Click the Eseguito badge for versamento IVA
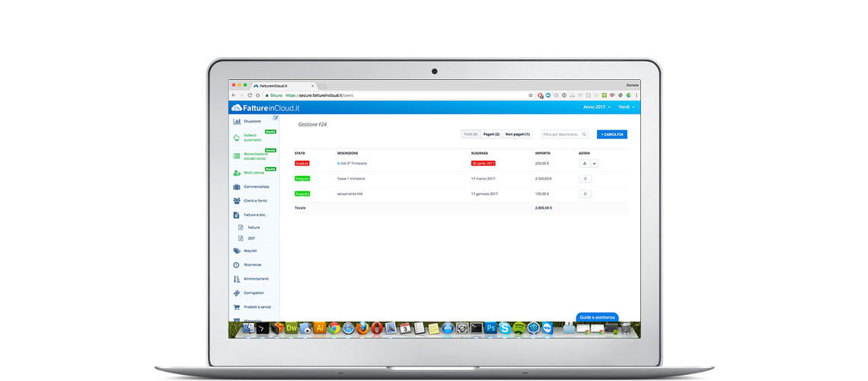The height and width of the screenshot is (381, 868). click(x=302, y=194)
